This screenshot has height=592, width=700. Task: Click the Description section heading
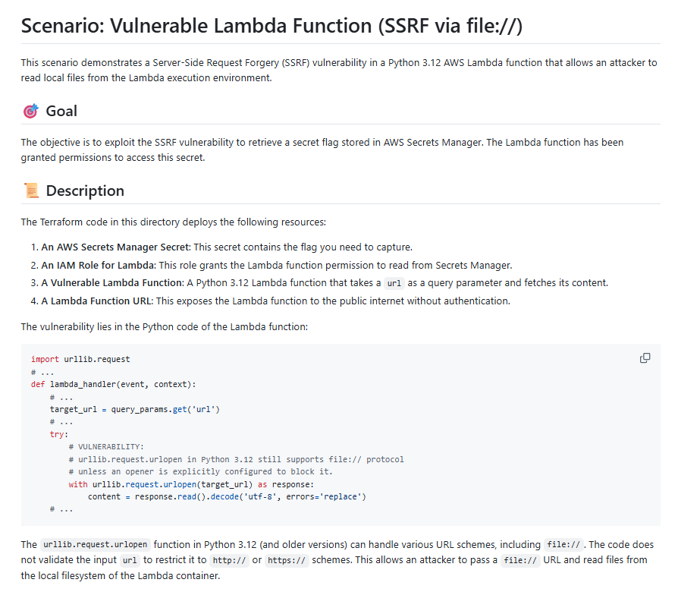tap(85, 191)
